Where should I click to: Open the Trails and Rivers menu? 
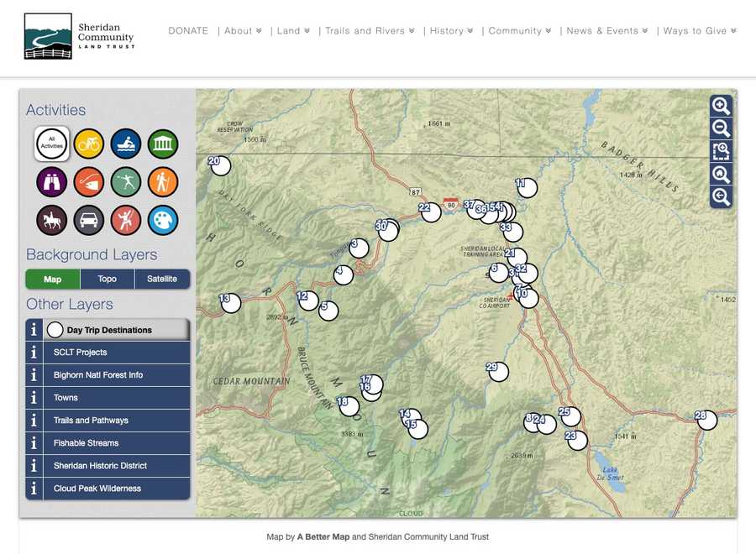[368, 30]
